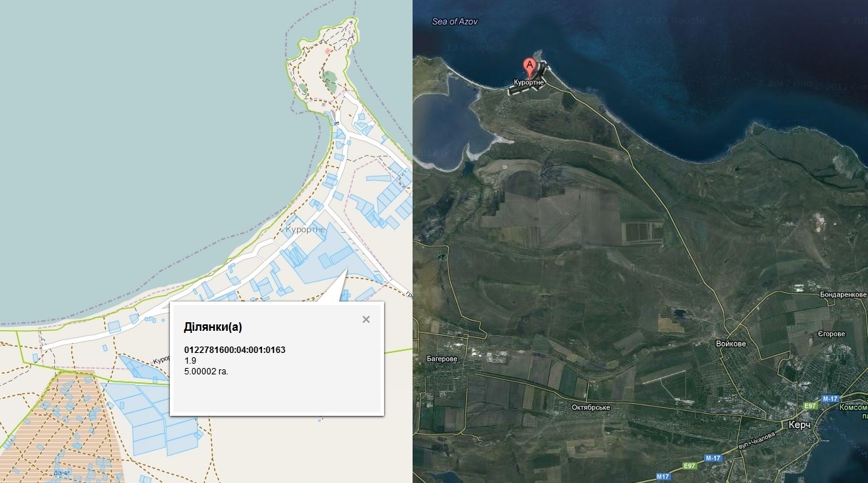Image resolution: width=868 pixels, height=483 pixels.
Task: Click the Войкове village label
Action: click(731, 344)
